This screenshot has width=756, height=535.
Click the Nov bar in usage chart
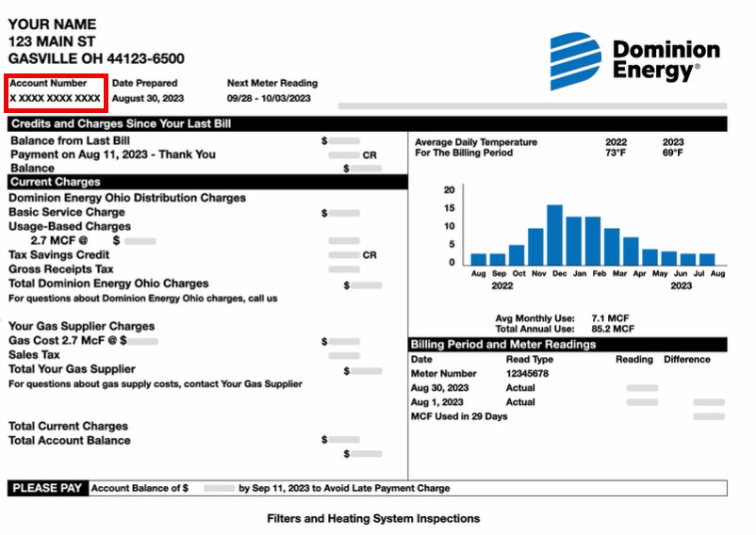(535, 247)
